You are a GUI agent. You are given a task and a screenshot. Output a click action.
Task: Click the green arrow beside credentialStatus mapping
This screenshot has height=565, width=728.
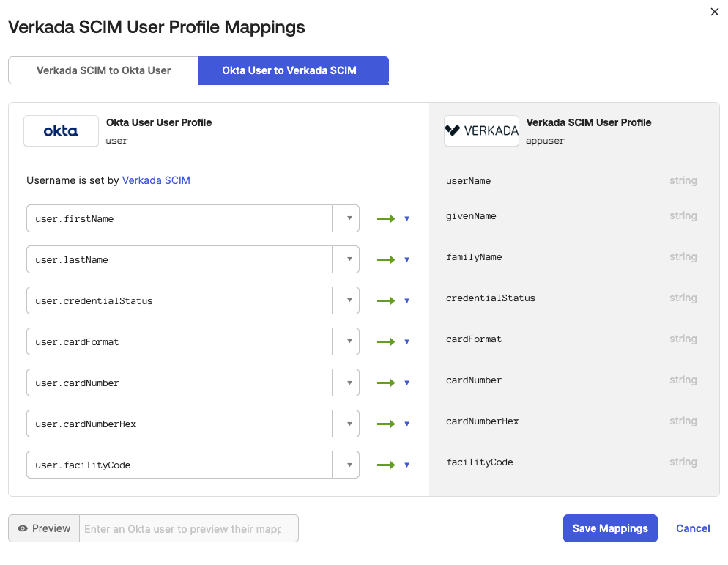click(386, 300)
